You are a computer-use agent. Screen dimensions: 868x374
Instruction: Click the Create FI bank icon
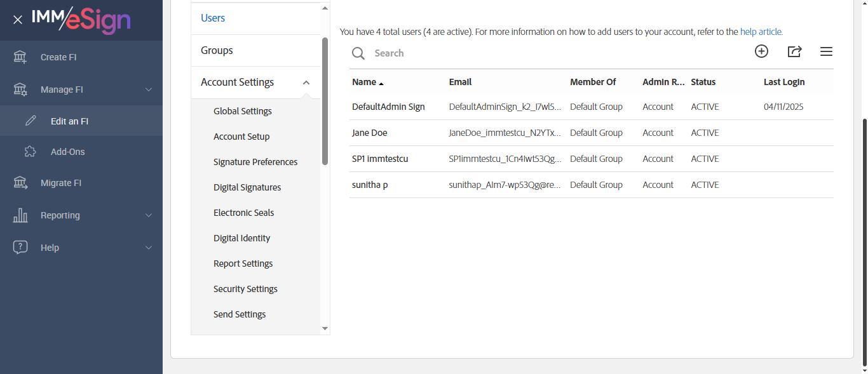click(x=20, y=57)
